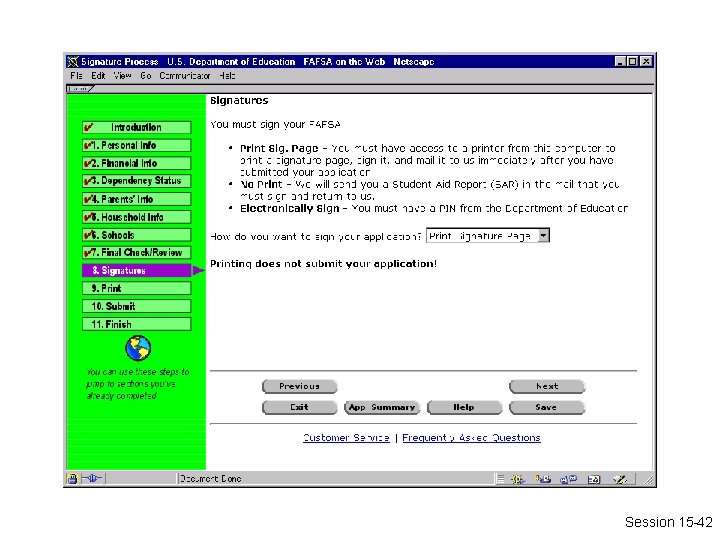Go to step 3 Dependency Status
720x540 pixels.
(136, 181)
